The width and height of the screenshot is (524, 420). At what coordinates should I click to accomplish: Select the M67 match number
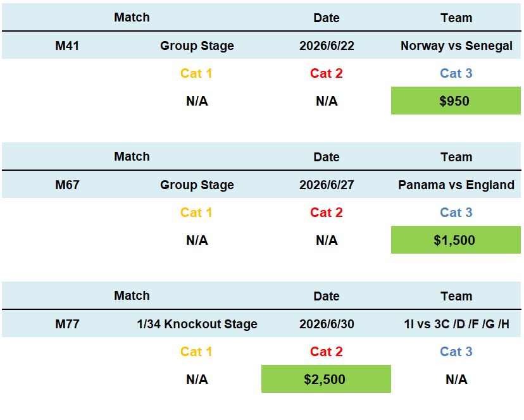[67, 185]
